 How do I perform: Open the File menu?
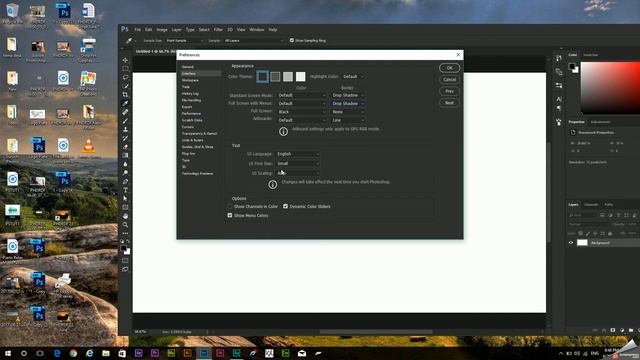point(138,30)
